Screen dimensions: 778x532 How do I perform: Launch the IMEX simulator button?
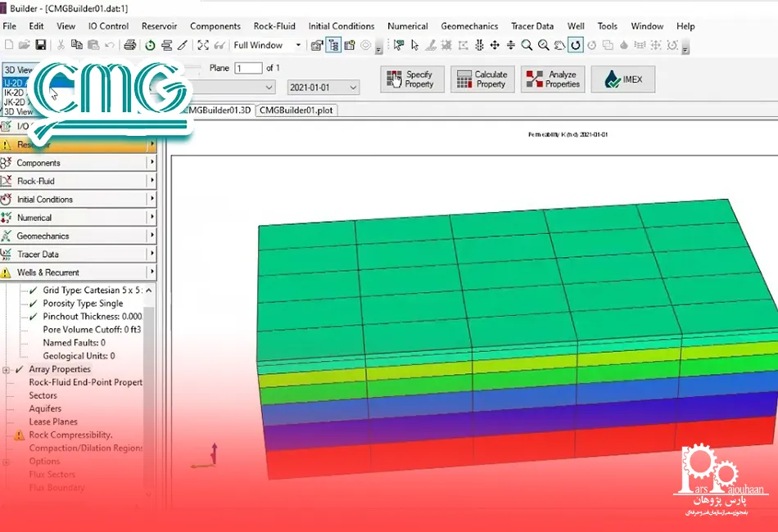[623, 79]
